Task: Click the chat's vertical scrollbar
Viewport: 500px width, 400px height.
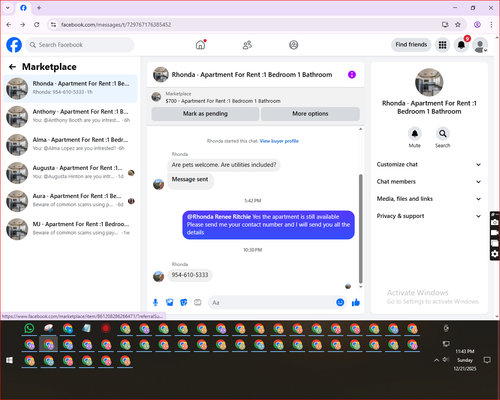Action: pyautogui.click(x=360, y=228)
